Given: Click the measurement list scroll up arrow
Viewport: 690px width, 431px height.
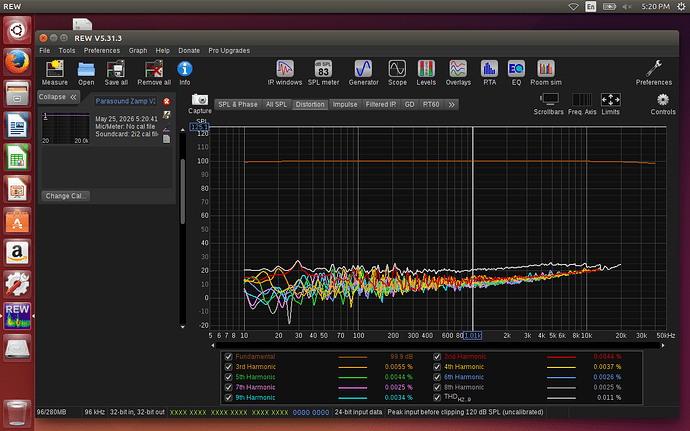Looking at the screenshot, I should (183, 130).
